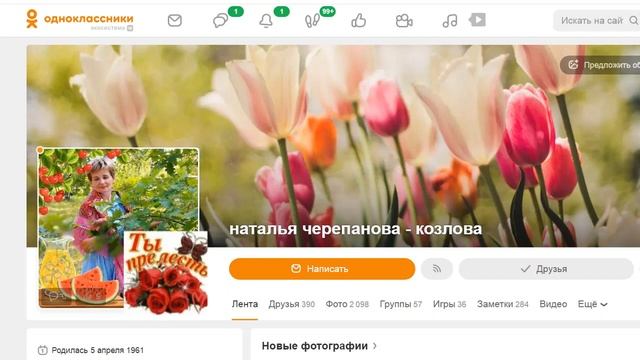Click the subscribe feed icon button

pos(437,269)
